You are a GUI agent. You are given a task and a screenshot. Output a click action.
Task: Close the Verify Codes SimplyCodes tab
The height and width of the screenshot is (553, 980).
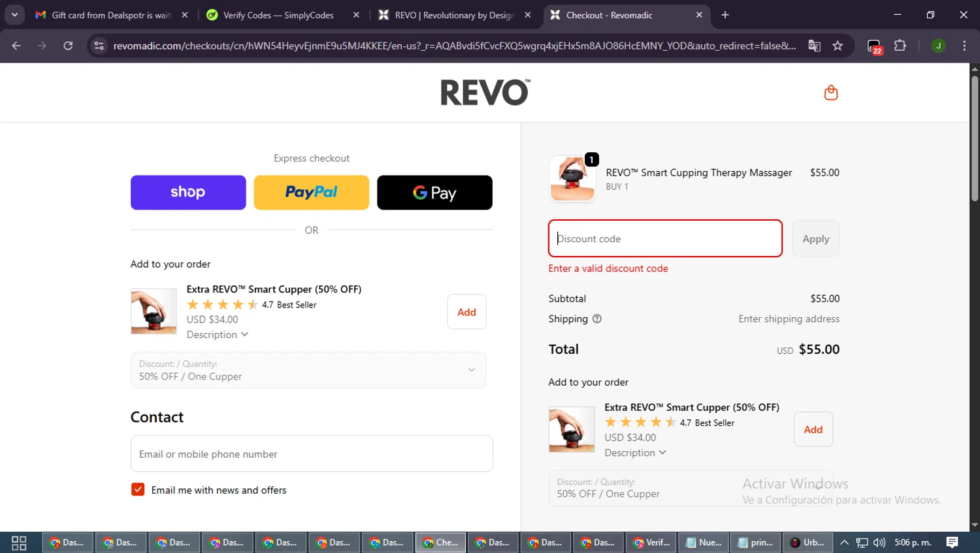click(356, 15)
